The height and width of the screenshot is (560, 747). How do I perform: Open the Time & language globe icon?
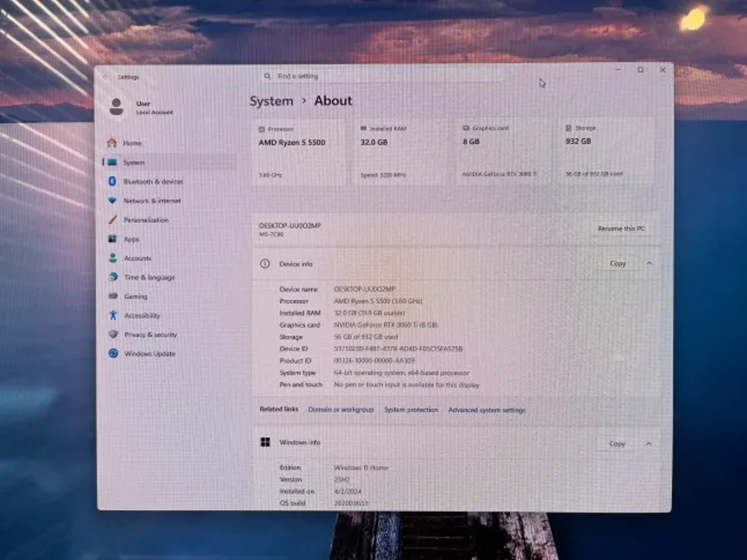(113, 277)
